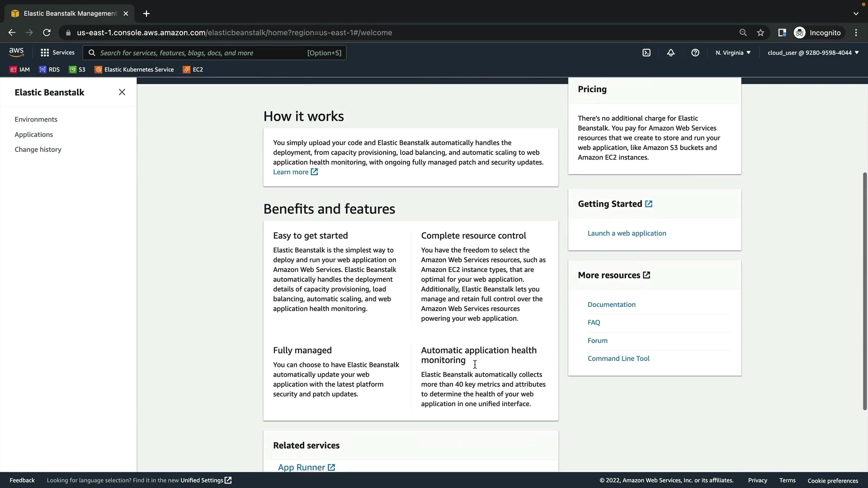
Task: Expand the N. Virginia region dropdown
Action: click(733, 53)
